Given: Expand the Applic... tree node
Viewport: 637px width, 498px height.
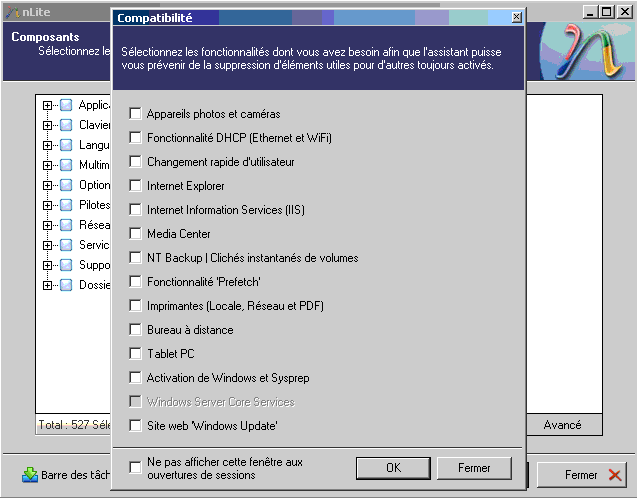Looking at the screenshot, I should click(x=48, y=105).
